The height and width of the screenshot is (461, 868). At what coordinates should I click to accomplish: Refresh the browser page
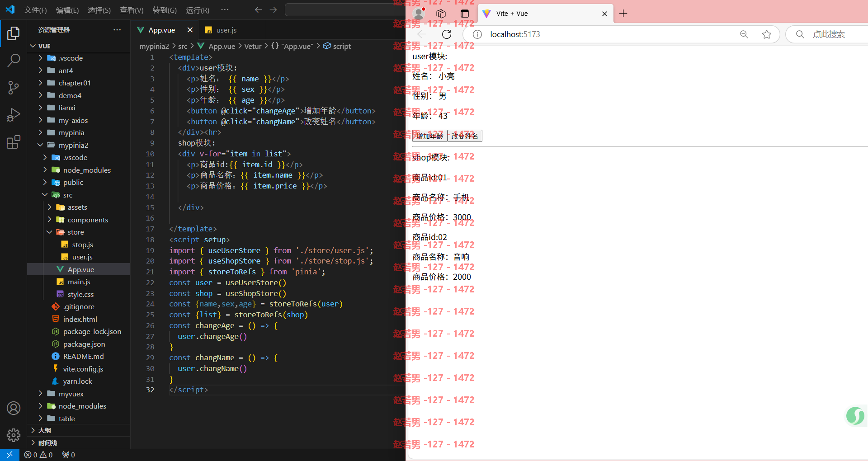[x=447, y=34]
